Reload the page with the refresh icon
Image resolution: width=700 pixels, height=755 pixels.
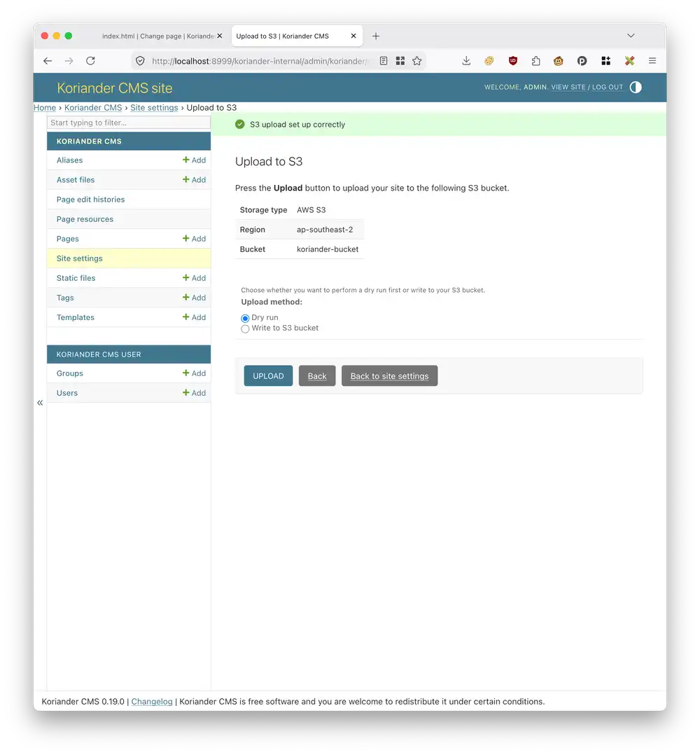(90, 61)
